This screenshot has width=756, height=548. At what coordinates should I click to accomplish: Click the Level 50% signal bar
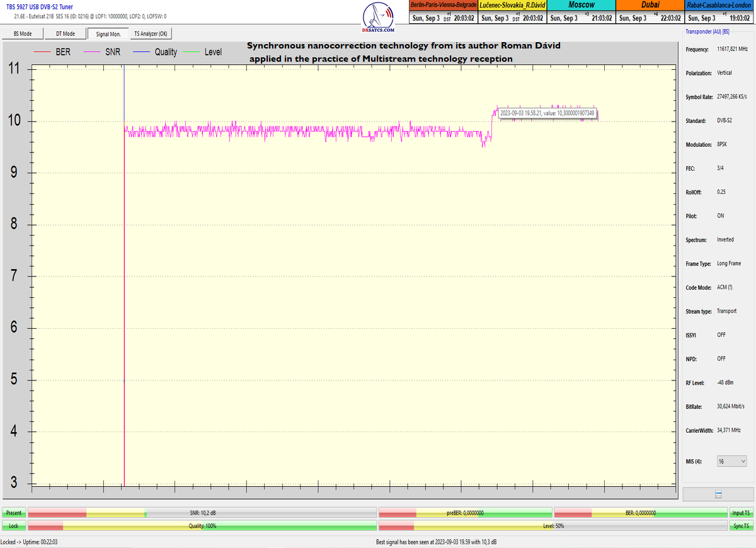(553, 525)
